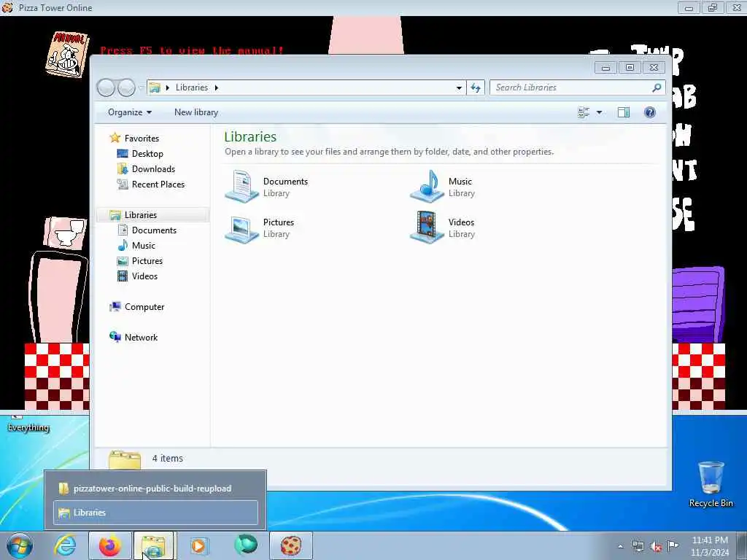
Task: Click the Forward navigation button
Action: [x=126, y=87]
